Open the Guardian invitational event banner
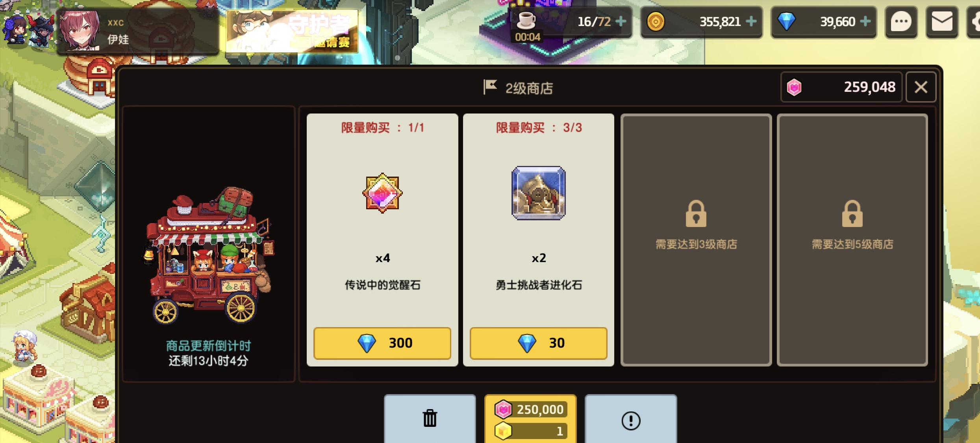The height and width of the screenshot is (443, 980). tap(292, 32)
